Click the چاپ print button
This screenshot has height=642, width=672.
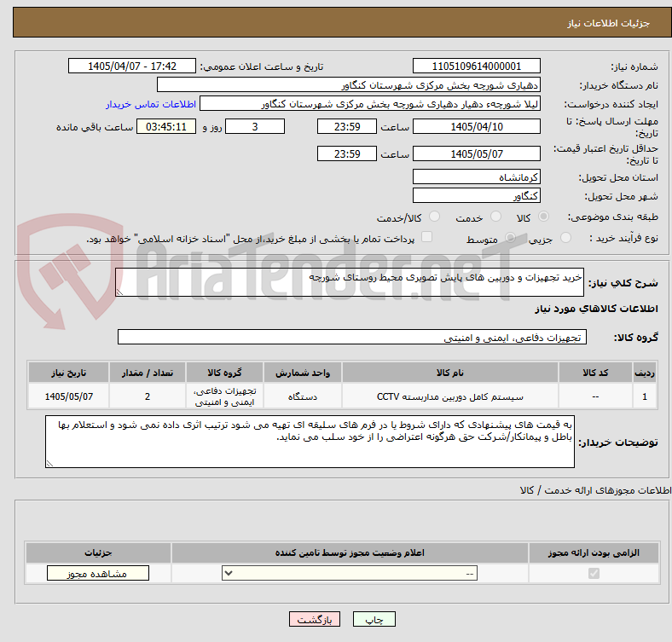point(374,619)
